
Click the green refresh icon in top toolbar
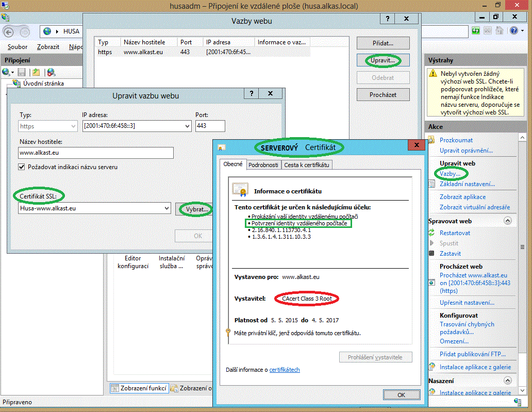tap(476, 31)
